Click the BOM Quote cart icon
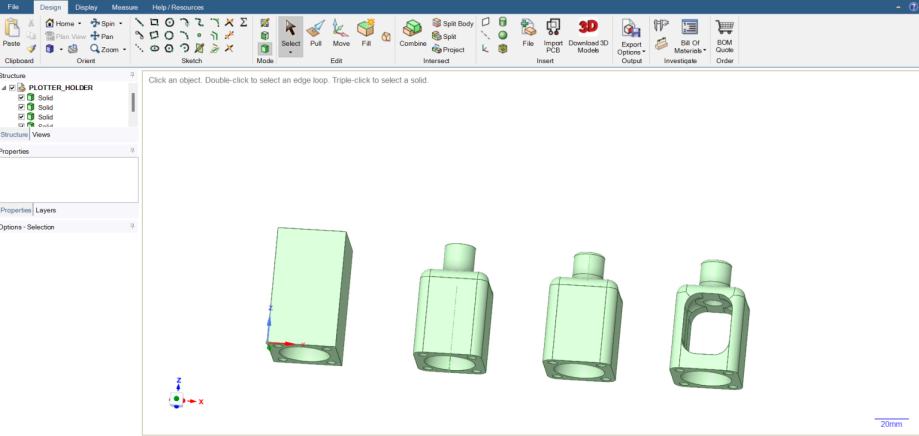Viewport: 919px width, 436px height. pos(724,35)
